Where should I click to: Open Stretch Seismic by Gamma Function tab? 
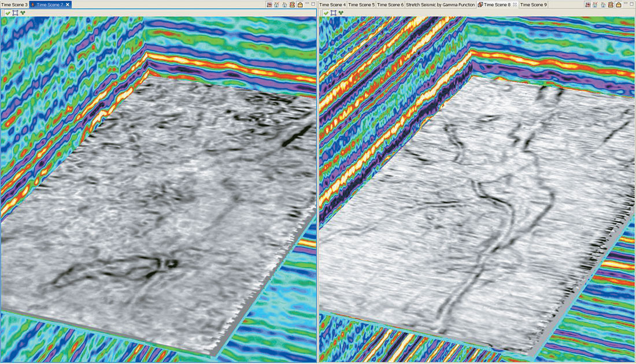(x=440, y=5)
